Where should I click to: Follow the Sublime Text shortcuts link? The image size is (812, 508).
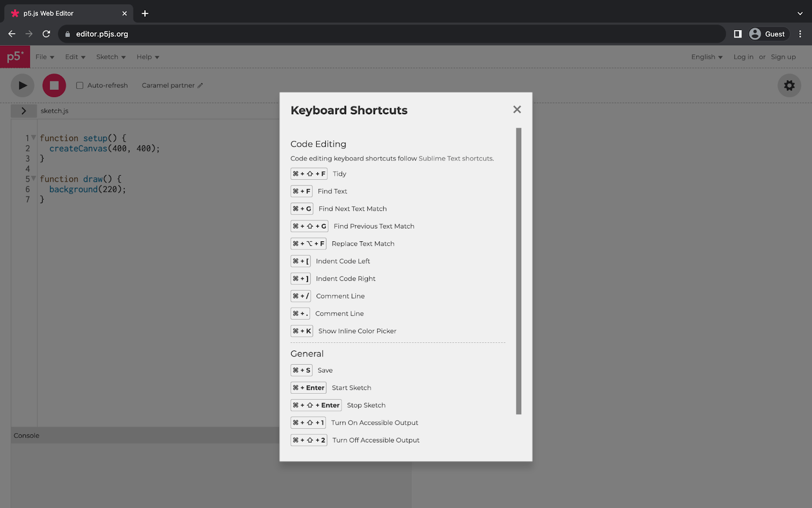click(455, 158)
